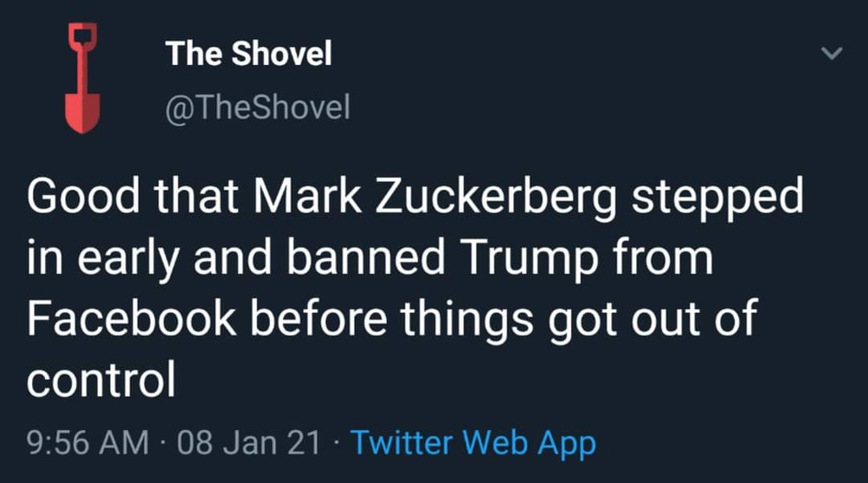868x483 pixels.
Task: Click the word before in the tweet
Action: 319,317
